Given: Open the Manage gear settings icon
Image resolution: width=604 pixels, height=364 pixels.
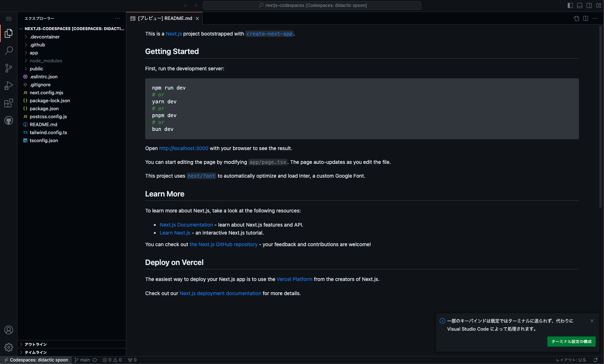Looking at the screenshot, I should point(9,347).
